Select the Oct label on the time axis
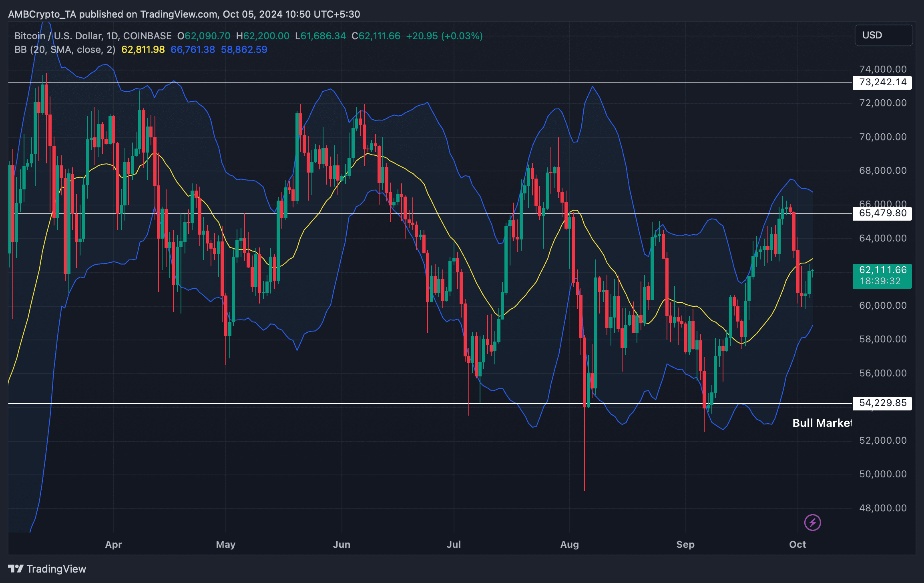This screenshot has height=583, width=924. [x=797, y=545]
